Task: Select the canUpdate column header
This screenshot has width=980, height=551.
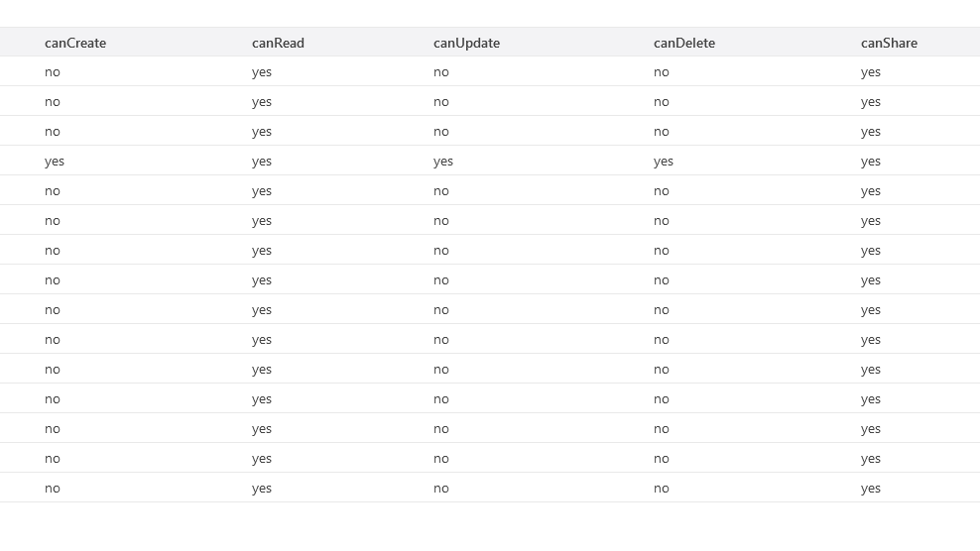Action: [x=466, y=43]
